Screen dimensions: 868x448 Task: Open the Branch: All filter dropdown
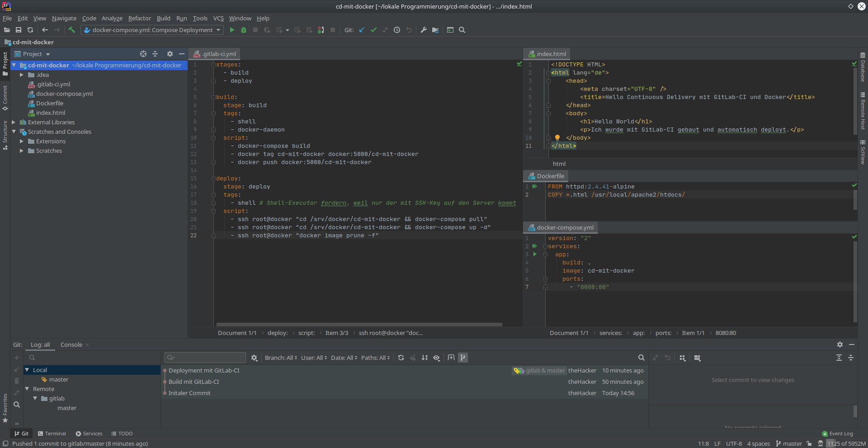(x=281, y=358)
